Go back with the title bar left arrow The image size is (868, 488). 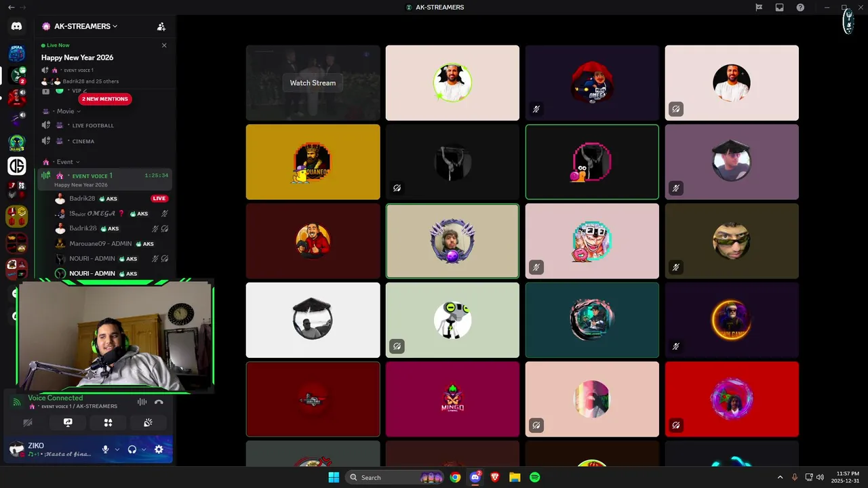point(11,7)
